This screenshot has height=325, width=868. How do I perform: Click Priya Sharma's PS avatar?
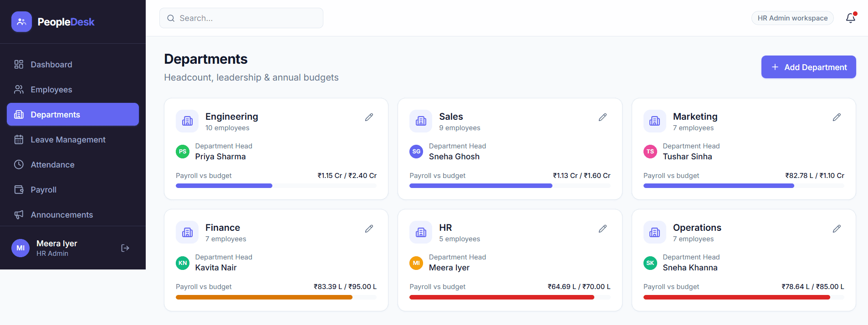[183, 152]
